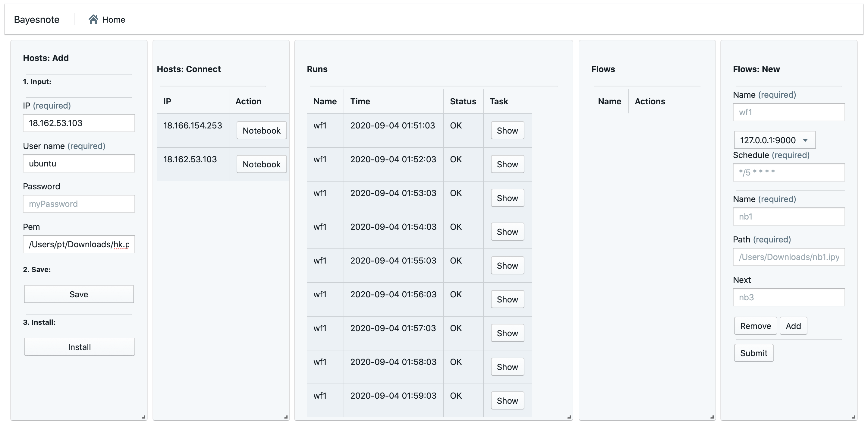Focus the Password input field

click(79, 204)
